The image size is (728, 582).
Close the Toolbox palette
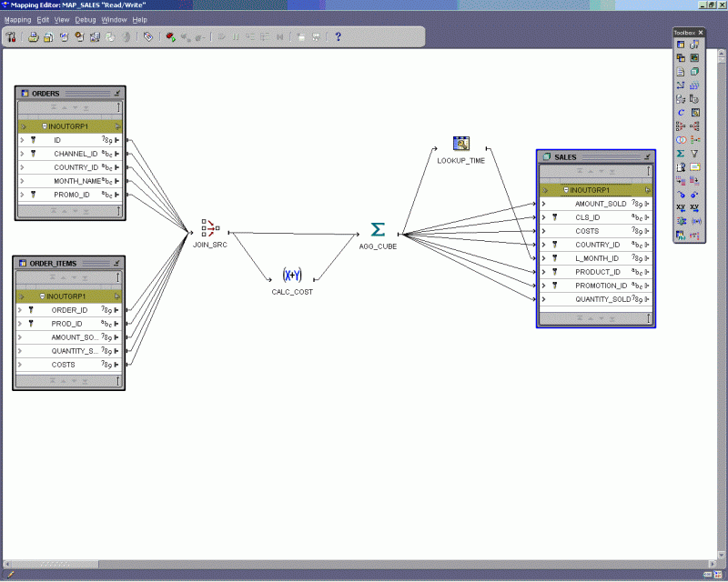click(701, 33)
